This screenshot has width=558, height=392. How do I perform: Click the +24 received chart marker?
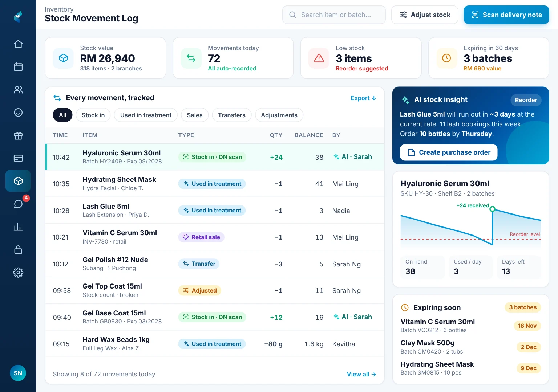(x=492, y=209)
